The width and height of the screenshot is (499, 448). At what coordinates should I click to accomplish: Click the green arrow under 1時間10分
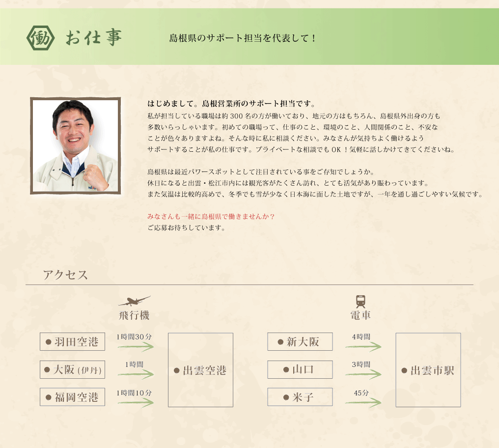(x=136, y=402)
